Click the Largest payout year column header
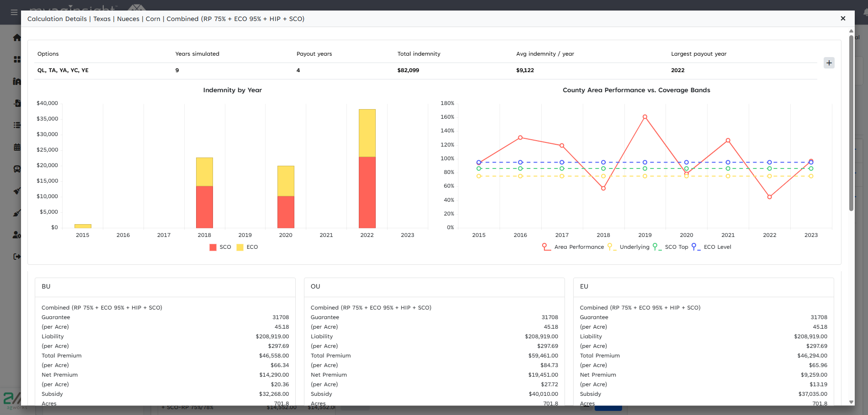This screenshot has width=868, height=415. point(699,54)
